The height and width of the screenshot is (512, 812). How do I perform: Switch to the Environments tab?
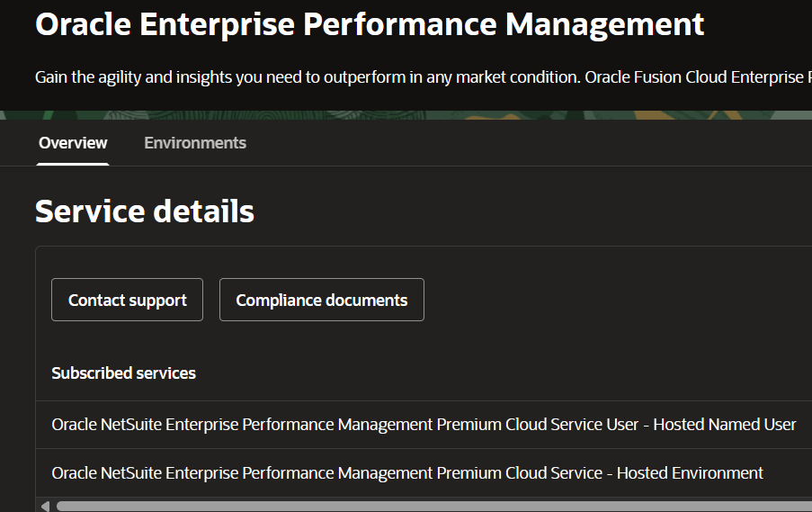point(195,143)
